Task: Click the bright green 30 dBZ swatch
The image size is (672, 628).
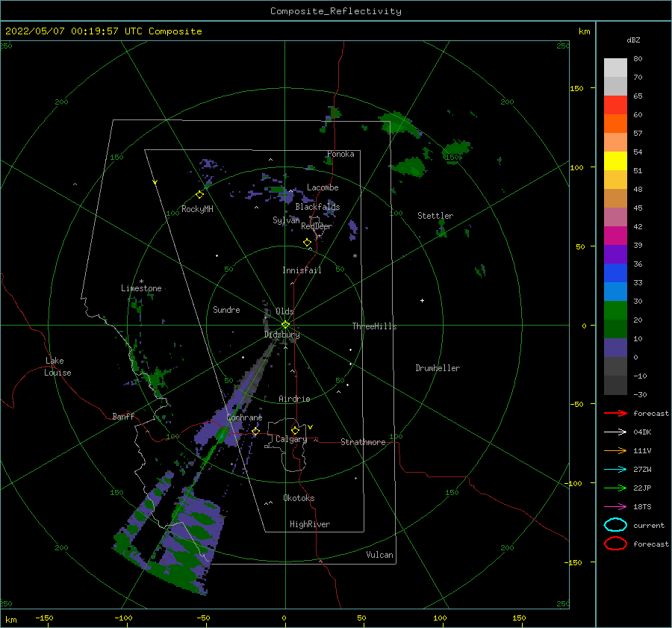Action: [615, 310]
